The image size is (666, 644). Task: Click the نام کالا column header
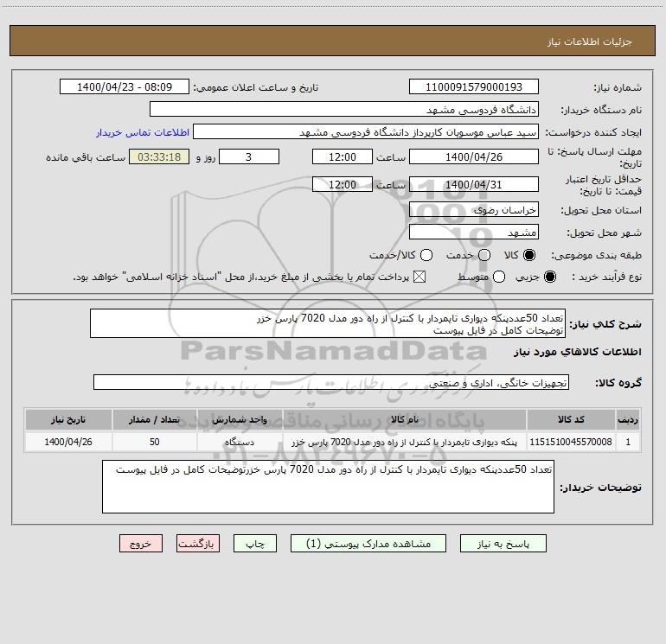pos(405,419)
